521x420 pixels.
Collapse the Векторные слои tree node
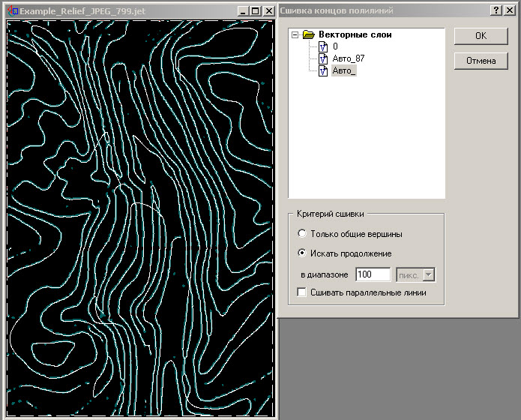click(295, 35)
